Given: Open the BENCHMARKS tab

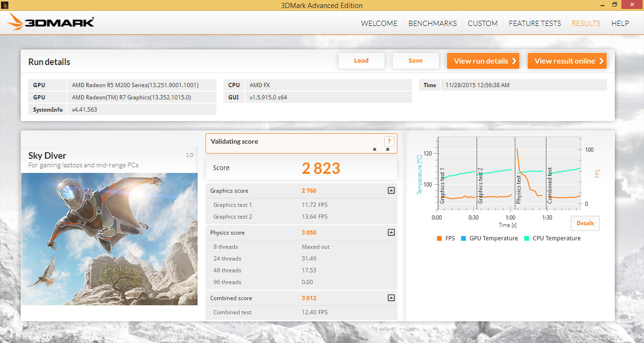Looking at the screenshot, I should (x=432, y=23).
